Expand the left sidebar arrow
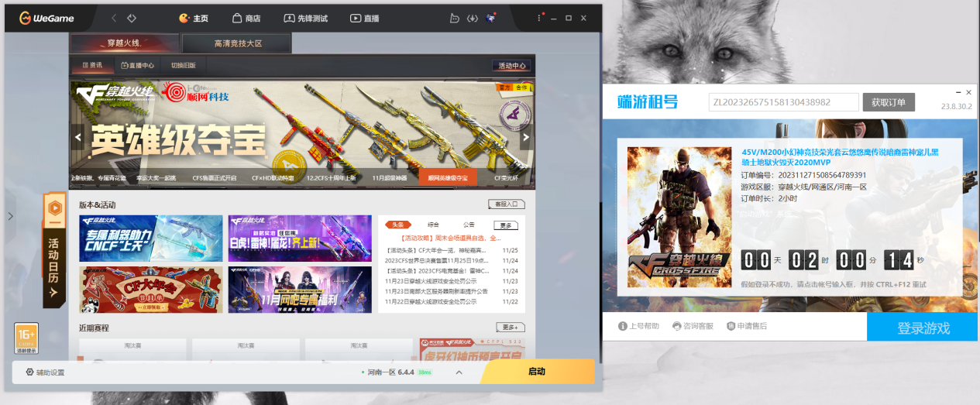 [10, 216]
